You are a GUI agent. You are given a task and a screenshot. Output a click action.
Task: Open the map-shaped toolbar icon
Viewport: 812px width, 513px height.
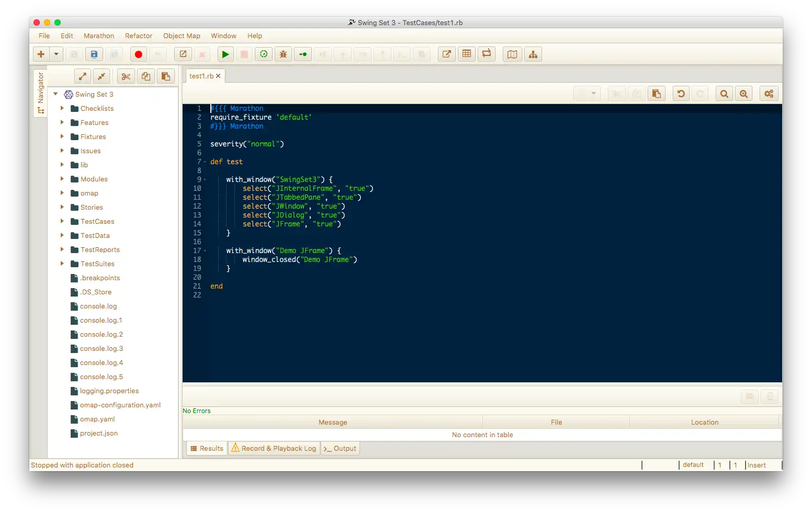click(512, 54)
